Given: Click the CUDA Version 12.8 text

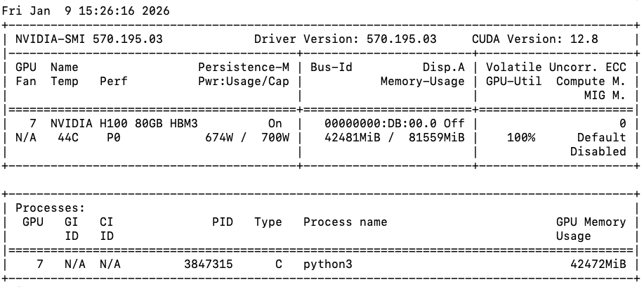Looking at the screenshot, I should coord(535,39).
